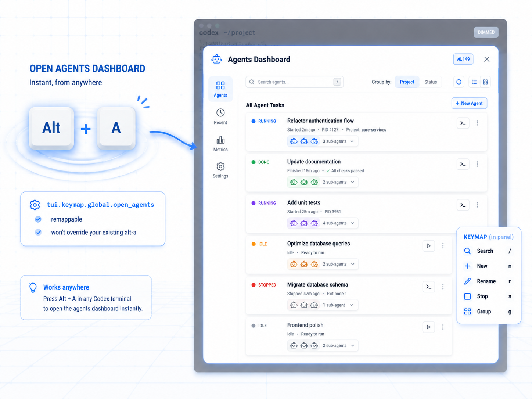Image resolution: width=532 pixels, height=399 pixels.
Task: Open terminal for Refactor authentication flow
Action: click(x=463, y=123)
